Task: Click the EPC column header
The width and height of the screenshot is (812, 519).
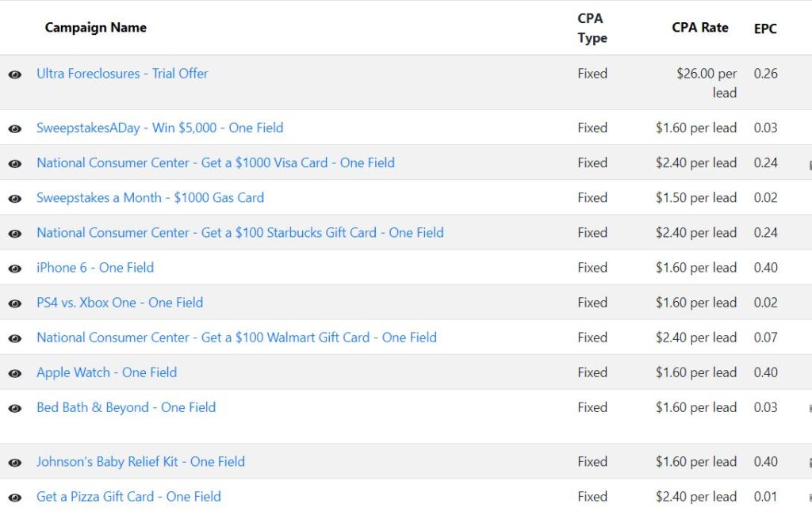Action: click(x=765, y=29)
